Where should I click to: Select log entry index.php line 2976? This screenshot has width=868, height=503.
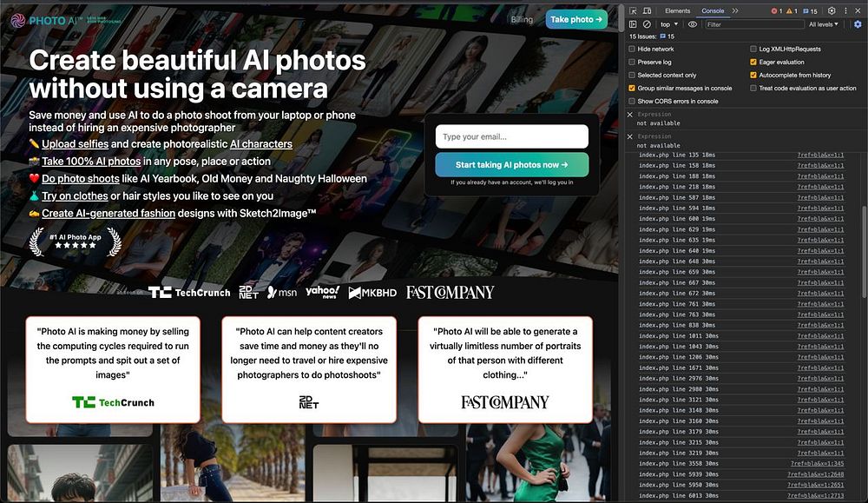click(679, 379)
